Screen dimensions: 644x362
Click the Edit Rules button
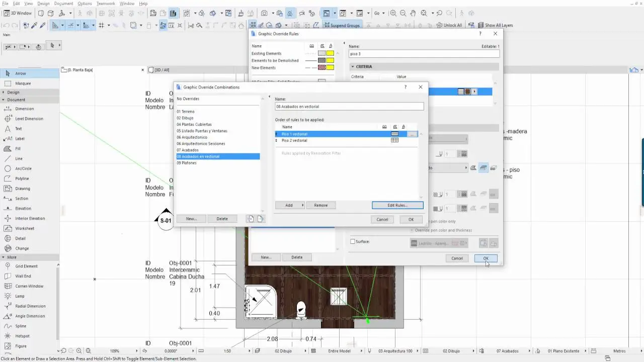click(x=397, y=205)
